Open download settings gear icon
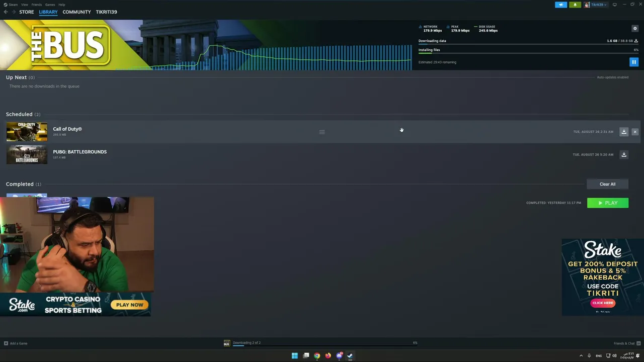The width and height of the screenshot is (644, 362). click(x=635, y=28)
